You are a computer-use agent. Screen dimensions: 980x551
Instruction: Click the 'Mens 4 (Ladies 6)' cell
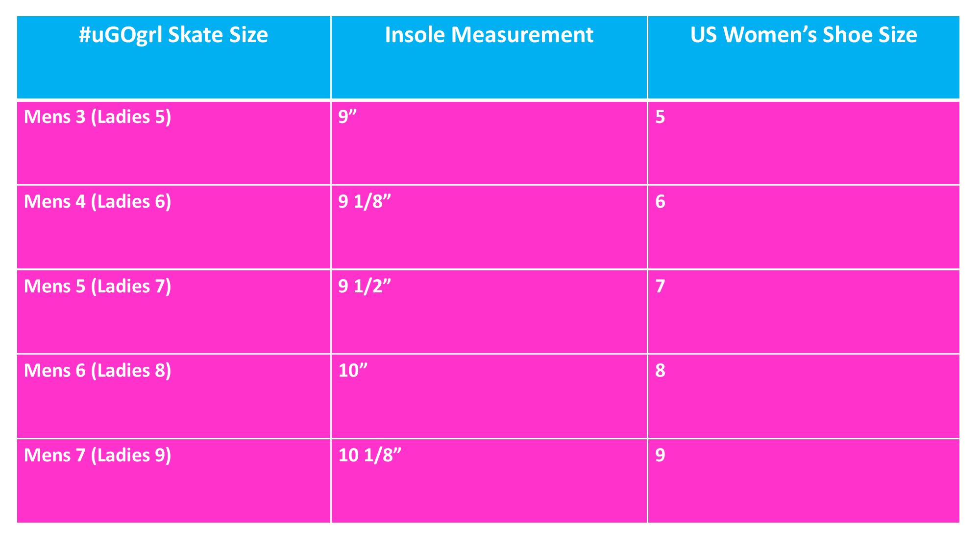pyautogui.click(x=98, y=202)
